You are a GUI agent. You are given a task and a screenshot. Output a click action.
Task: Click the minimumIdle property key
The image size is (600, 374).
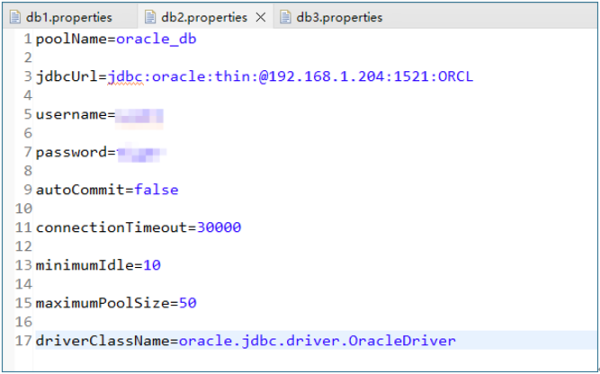tap(85, 265)
